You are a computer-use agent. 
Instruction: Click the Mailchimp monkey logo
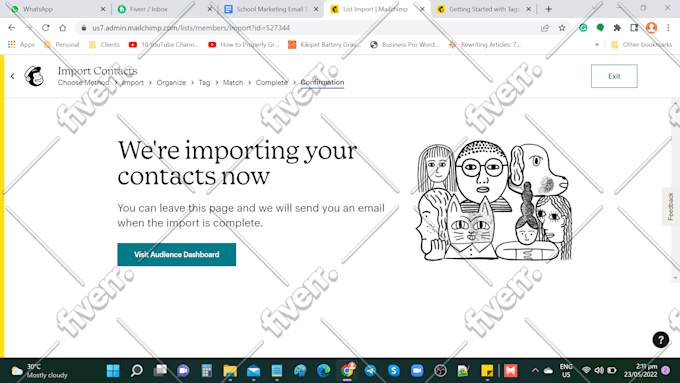coord(34,76)
